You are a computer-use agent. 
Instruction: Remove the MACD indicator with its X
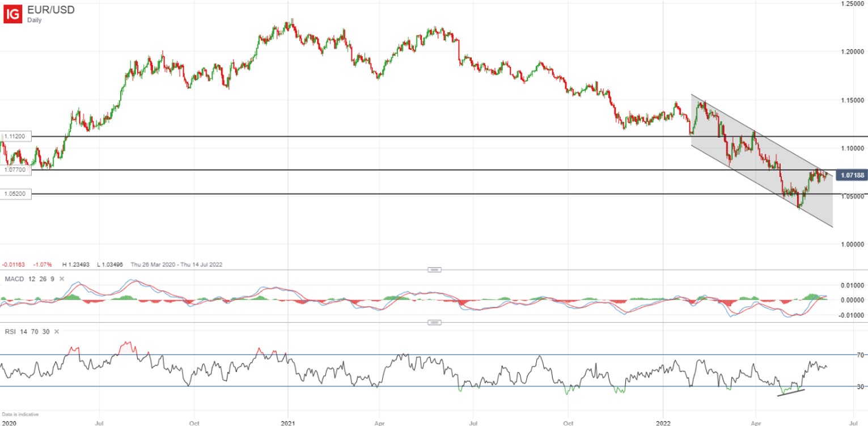62,279
